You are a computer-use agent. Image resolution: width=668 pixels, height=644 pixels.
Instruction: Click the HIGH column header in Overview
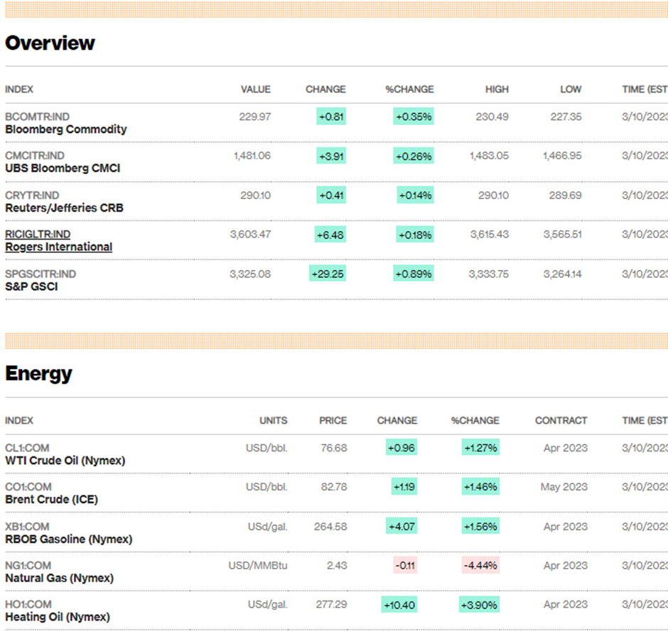coord(497,90)
